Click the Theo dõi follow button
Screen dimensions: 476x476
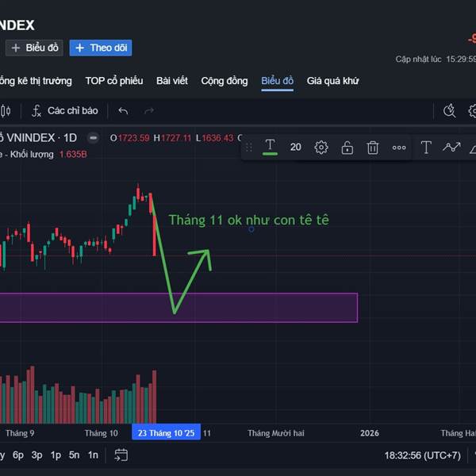[x=101, y=48]
